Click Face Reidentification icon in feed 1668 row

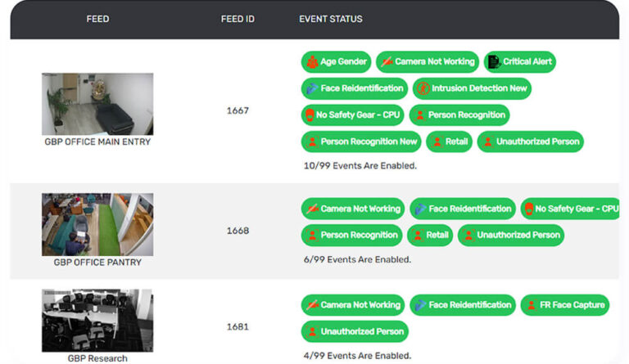pos(419,209)
